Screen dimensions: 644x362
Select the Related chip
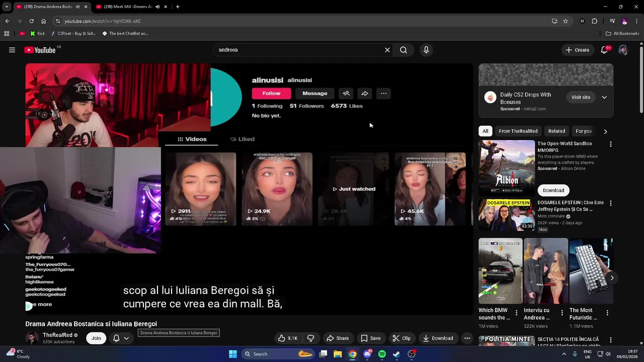coord(556,131)
